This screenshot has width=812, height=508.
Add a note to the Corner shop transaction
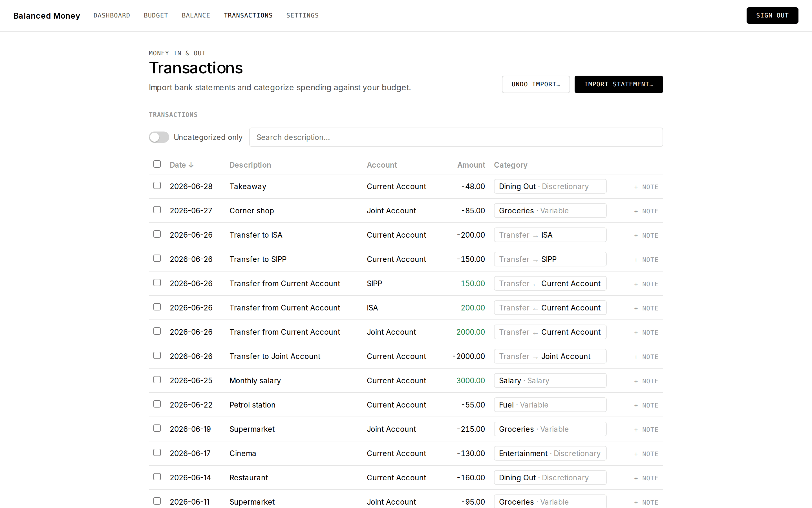coord(646,211)
